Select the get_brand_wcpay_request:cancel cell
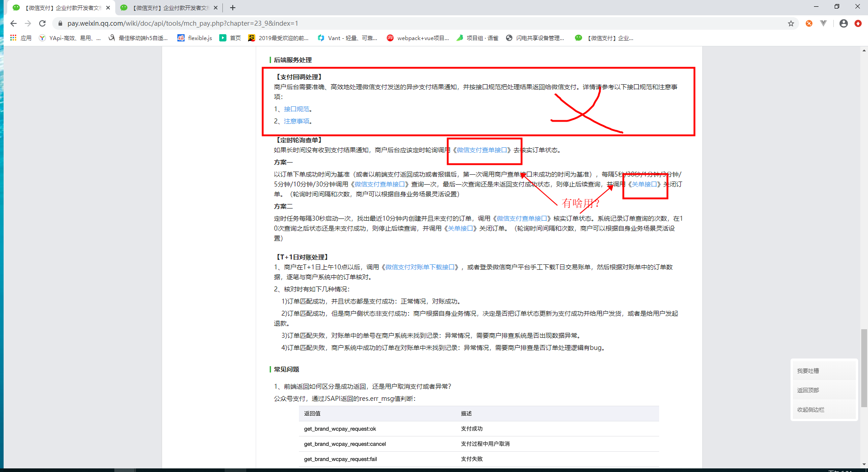Viewport: 868px width, 472px height. [x=345, y=444]
